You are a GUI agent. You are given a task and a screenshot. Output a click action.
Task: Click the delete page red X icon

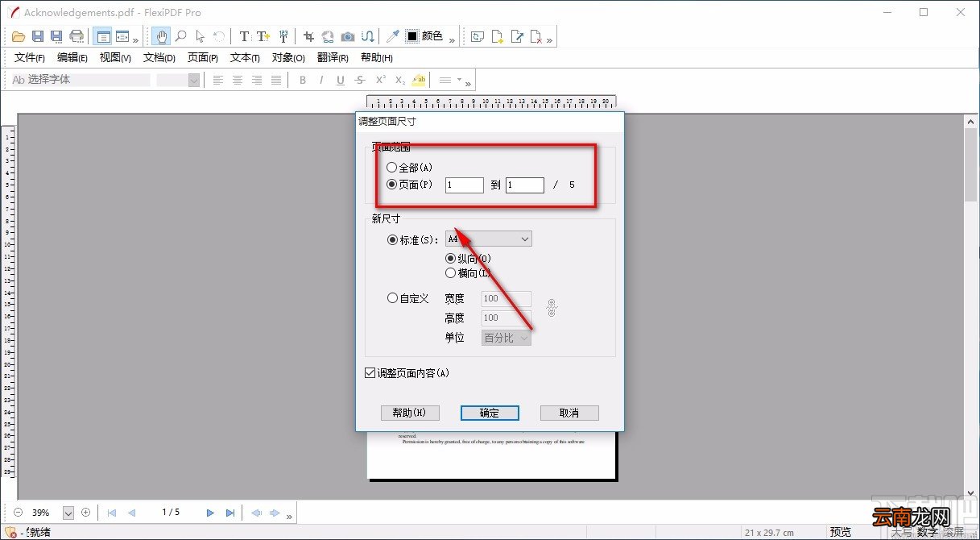click(x=536, y=36)
